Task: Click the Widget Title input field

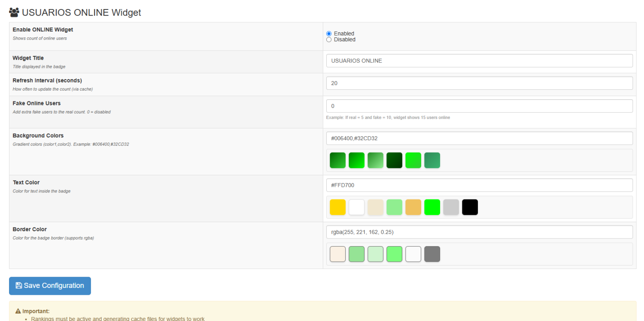Action: 479,61
